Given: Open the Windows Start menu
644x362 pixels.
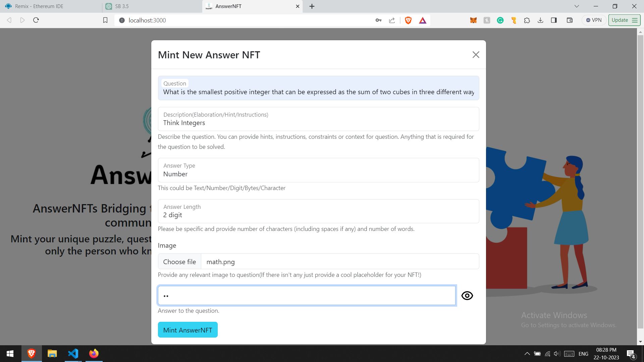Looking at the screenshot, I should (x=10, y=354).
